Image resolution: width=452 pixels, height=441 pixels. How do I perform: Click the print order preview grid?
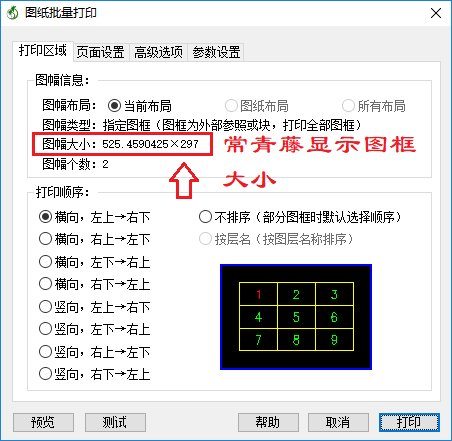[296, 317]
